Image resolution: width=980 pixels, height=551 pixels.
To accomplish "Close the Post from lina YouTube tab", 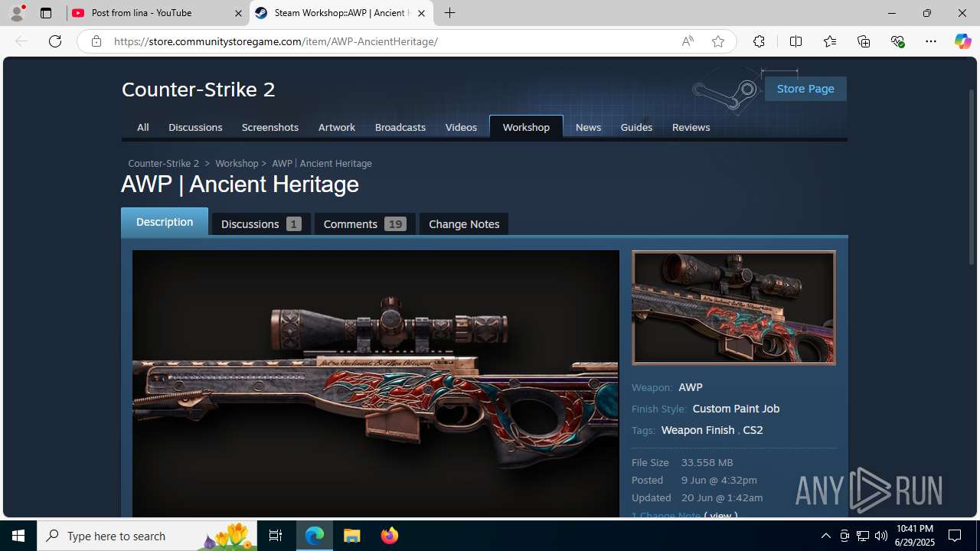I will pyautogui.click(x=237, y=13).
